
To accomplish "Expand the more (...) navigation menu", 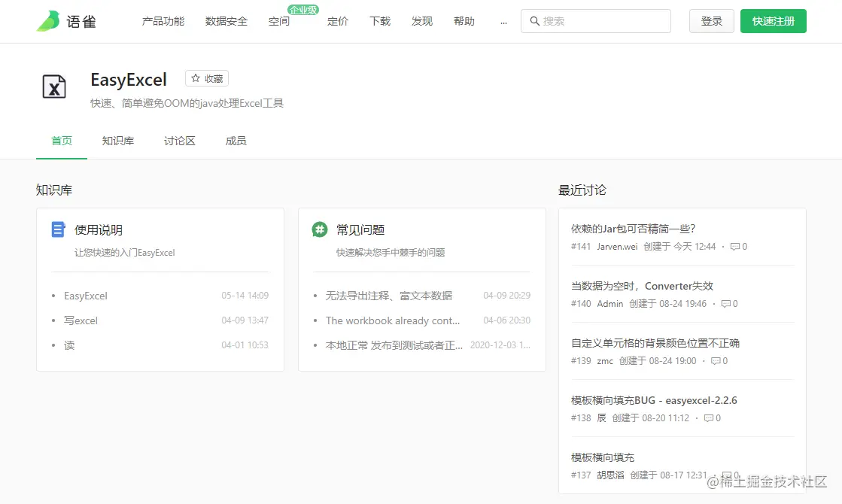I will (x=503, y=22).
